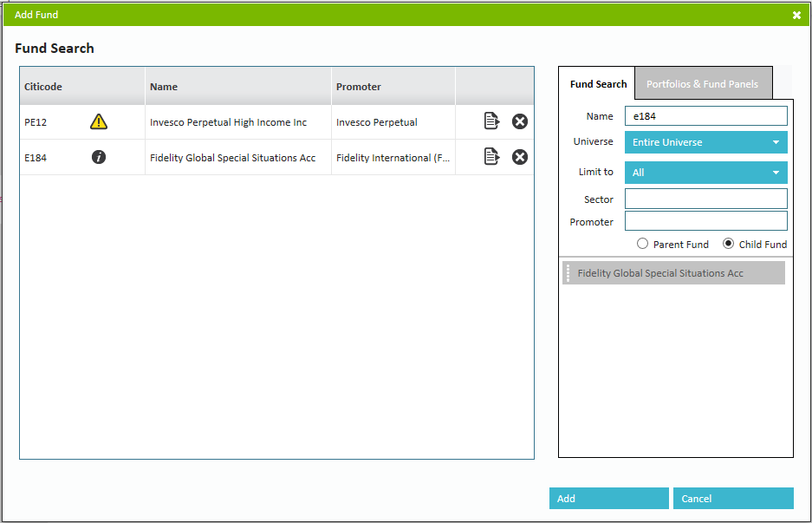Open the document icon for Invesco Perpetual High Income
Screen dimensions: 812x523
click(x=491, y=121)
